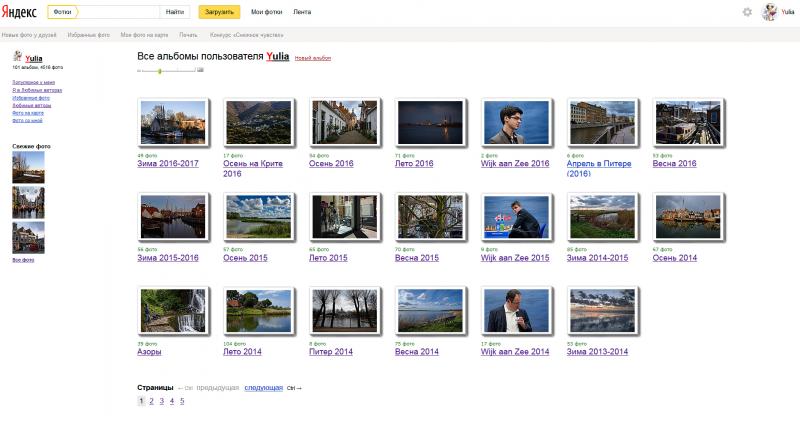Open Печать in submenu bar
Screen dimensions: 800x423
click(x=188, y=35)
